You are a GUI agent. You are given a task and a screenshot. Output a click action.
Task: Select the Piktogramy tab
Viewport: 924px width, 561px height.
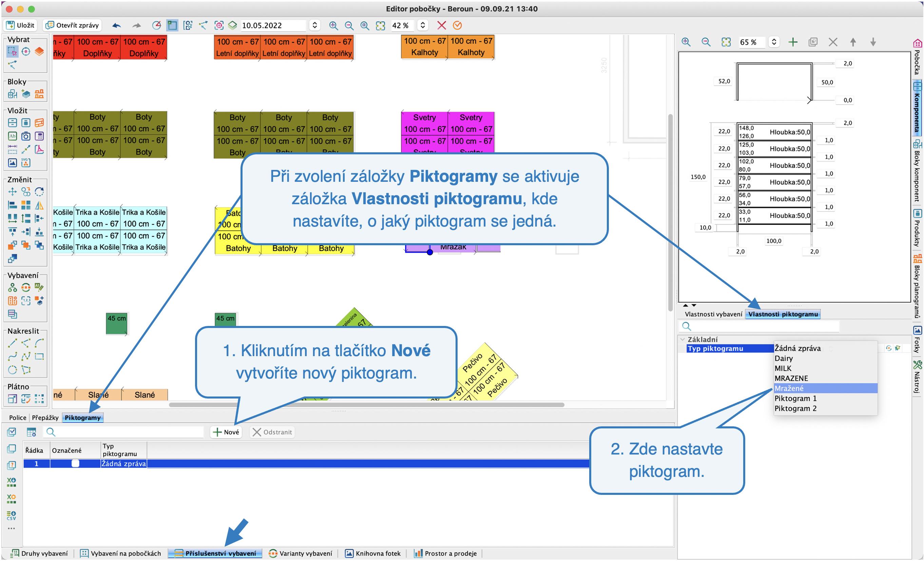point(82,418)
